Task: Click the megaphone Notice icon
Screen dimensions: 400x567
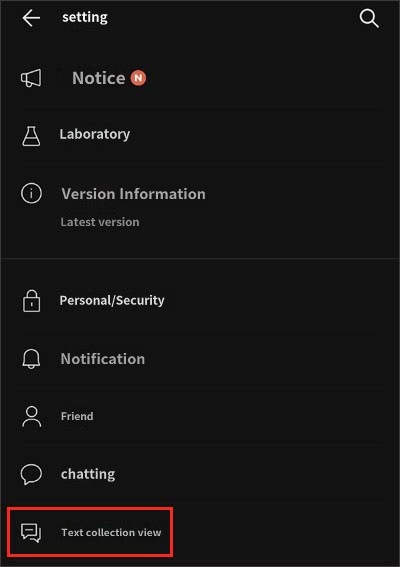Action: [31, 78]
